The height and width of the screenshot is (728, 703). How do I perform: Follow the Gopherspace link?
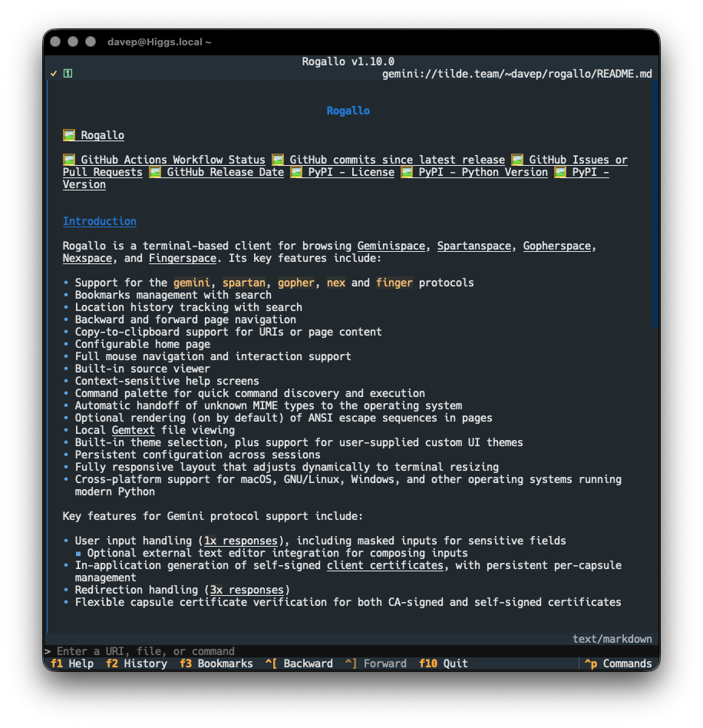point(557,246)
